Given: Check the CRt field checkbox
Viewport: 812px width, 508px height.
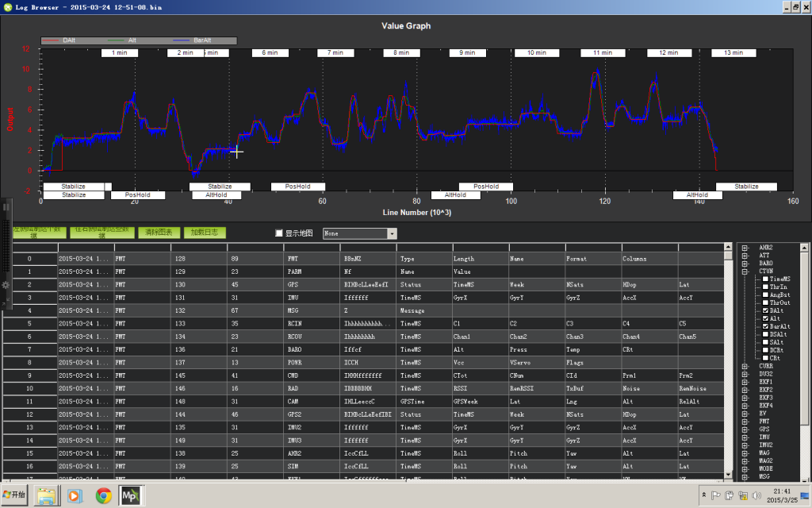Looking at the screenshot, I should [765, 358].
